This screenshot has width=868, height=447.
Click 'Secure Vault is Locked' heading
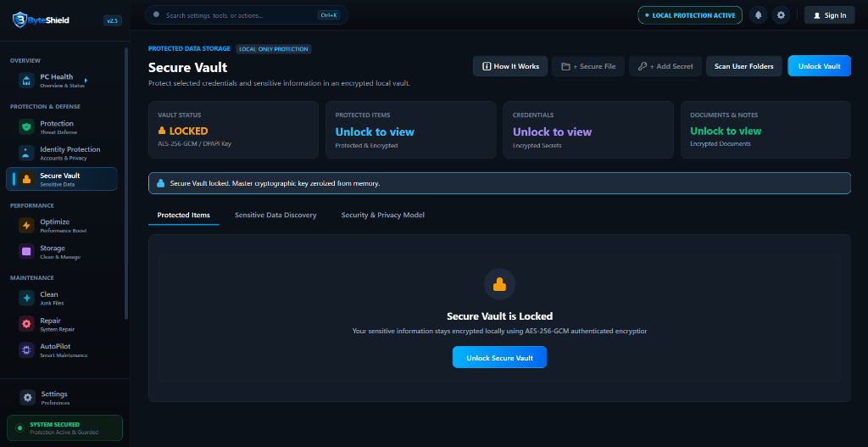point(499,316)
